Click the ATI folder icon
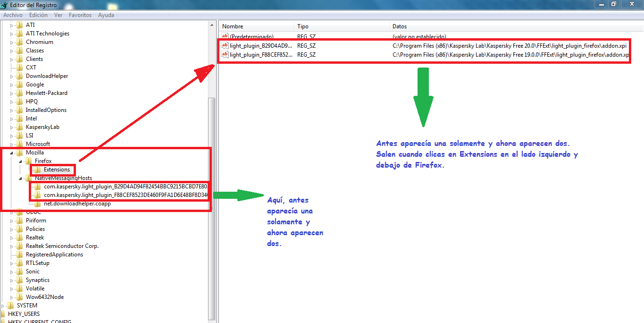 coord(20,25)
